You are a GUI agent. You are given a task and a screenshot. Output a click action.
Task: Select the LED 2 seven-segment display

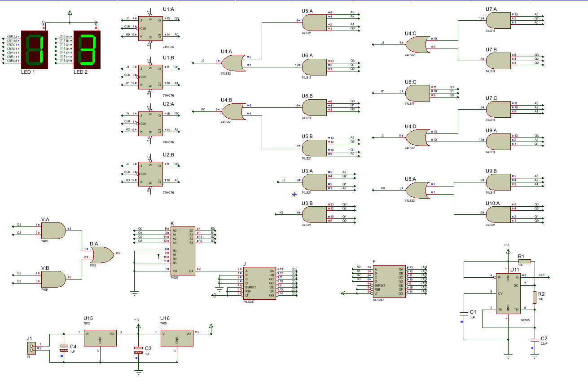pyautogui.click(x=86, y=49)
